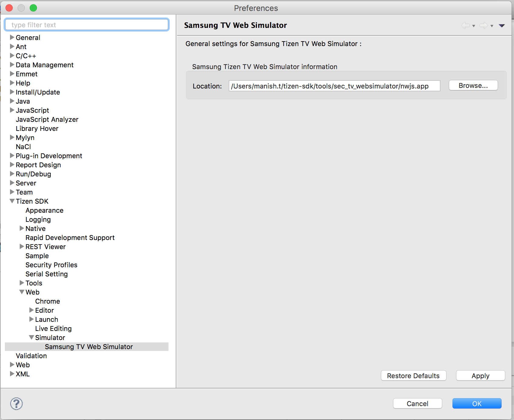Screen dimensions: 514x420
Task: Click Browse... to choose simulator location
Action: click(473, 85)
